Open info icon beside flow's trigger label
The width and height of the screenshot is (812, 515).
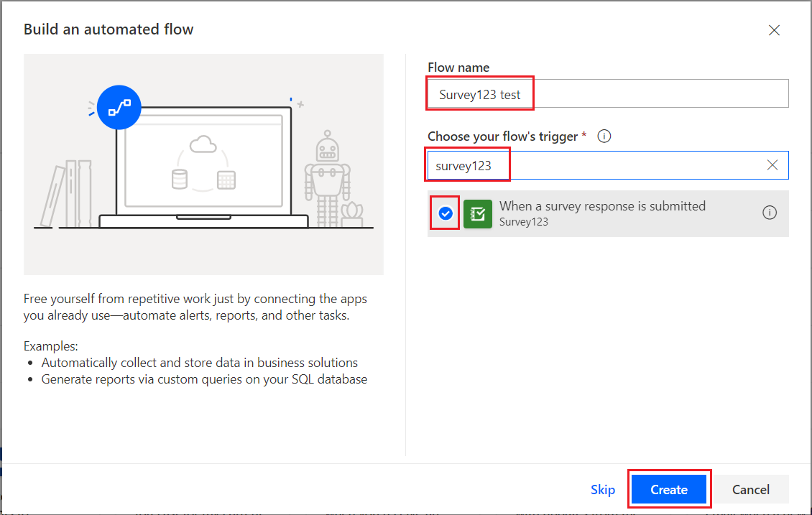pos(604,136)
